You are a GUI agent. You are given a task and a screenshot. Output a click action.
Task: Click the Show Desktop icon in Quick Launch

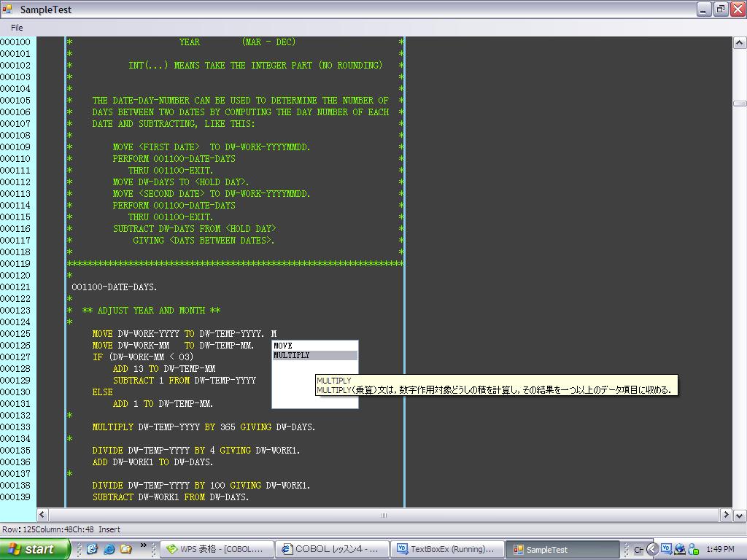click(x=92, y=549)
